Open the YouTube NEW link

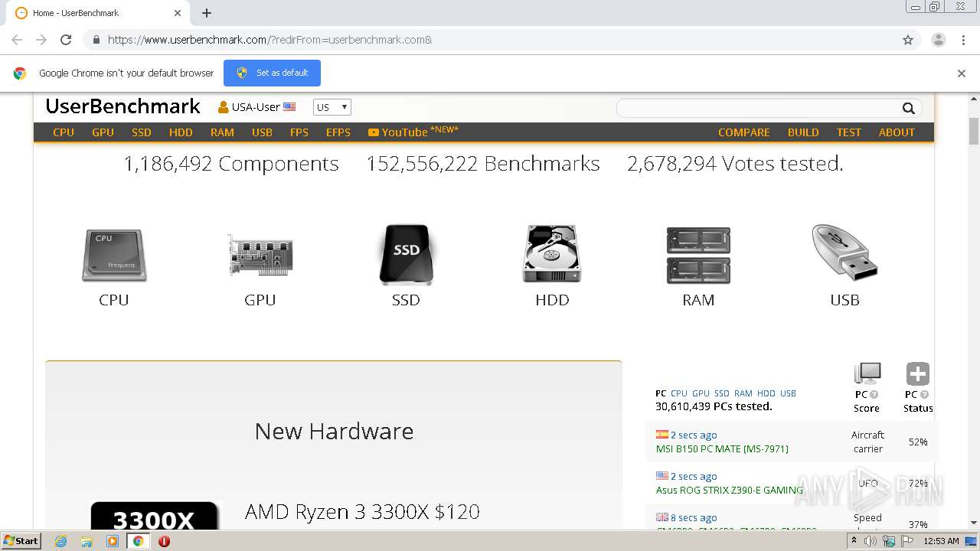(x=413, y=132)
